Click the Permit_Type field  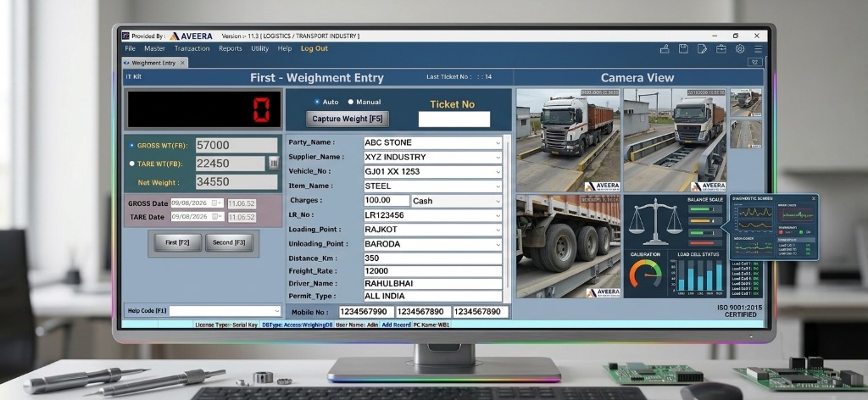[x=433, y=296]
